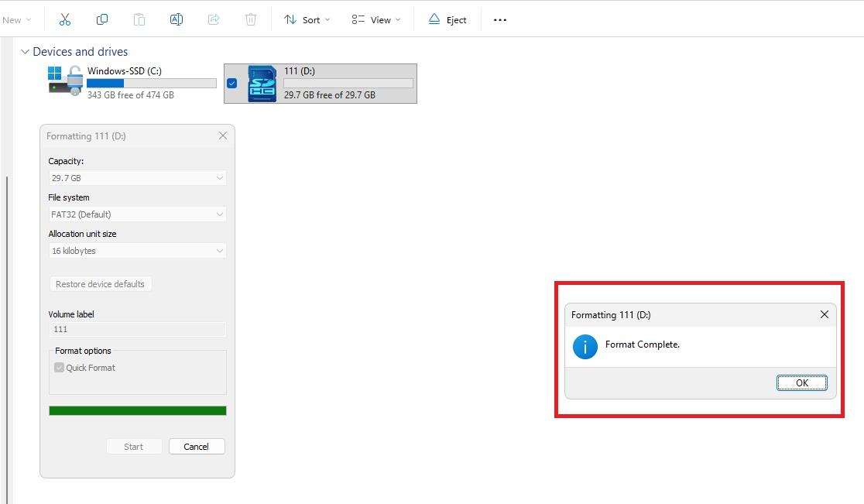Screen dimensions: 864x504
Task: Click the green format progress bar
Action: coord(137,410)
